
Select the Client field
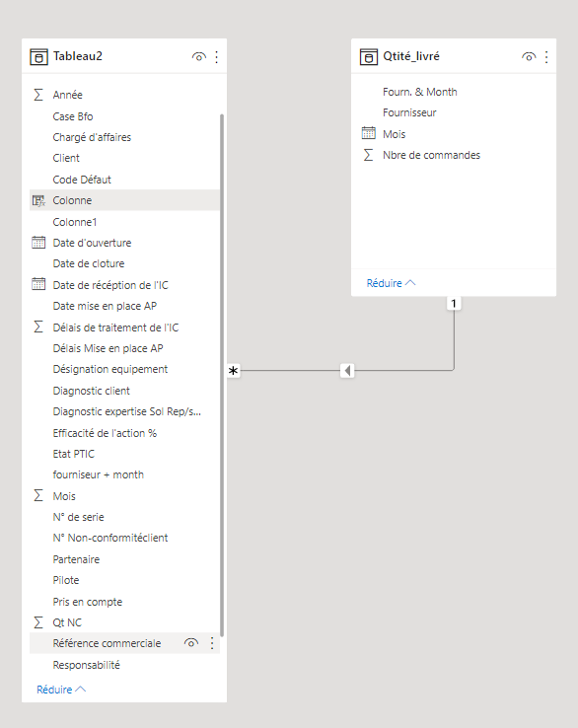click(124, 158)
